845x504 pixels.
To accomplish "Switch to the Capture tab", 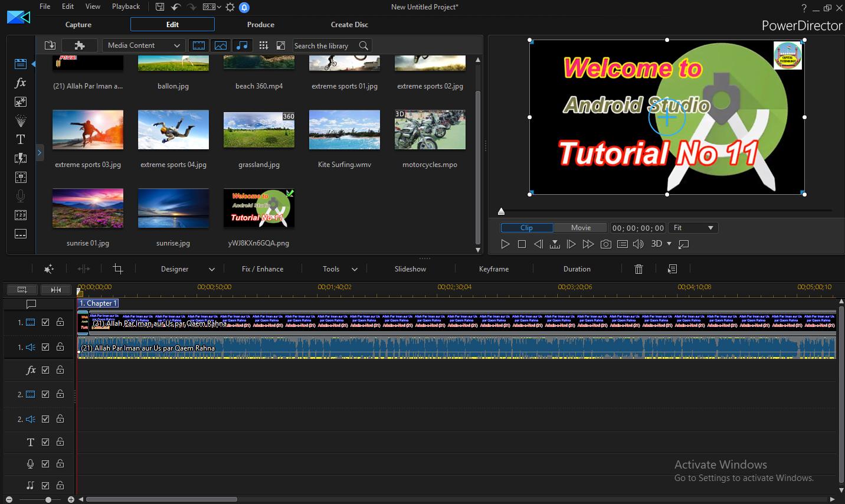I will (x=78, y=25).
